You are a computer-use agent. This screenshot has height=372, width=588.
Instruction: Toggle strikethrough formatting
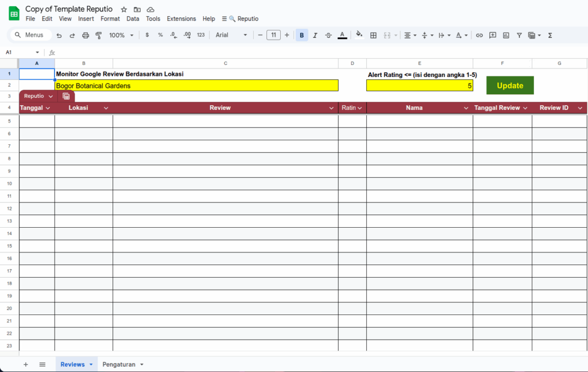click(x=328, y=35)
